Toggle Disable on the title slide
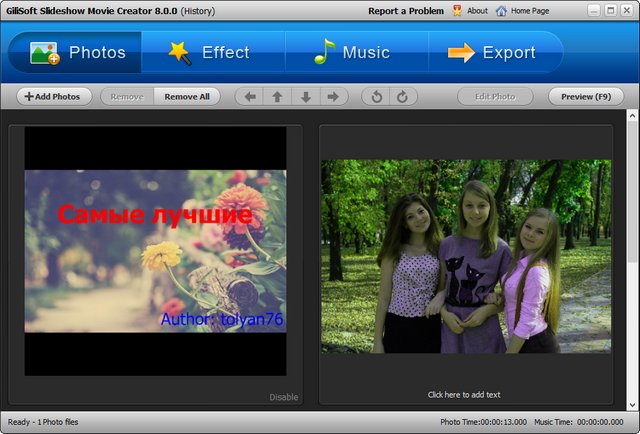Screen dimensions: 640x434 (x=283, y=397)
